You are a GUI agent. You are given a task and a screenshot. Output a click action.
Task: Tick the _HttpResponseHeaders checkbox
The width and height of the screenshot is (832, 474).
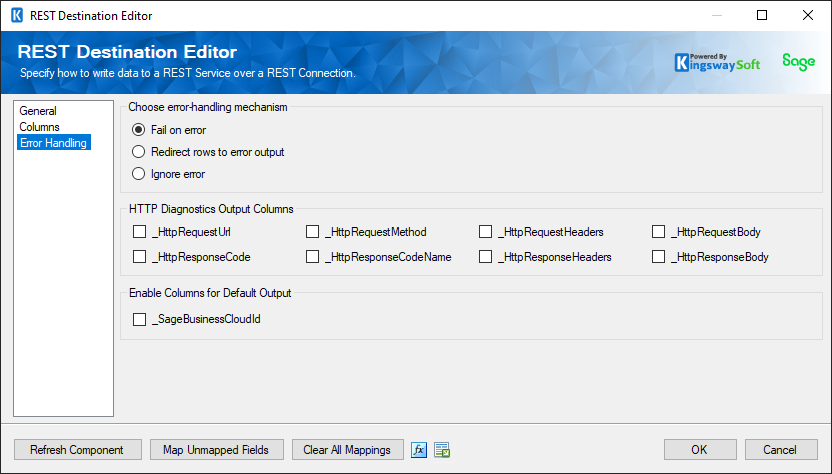(486, 257)
